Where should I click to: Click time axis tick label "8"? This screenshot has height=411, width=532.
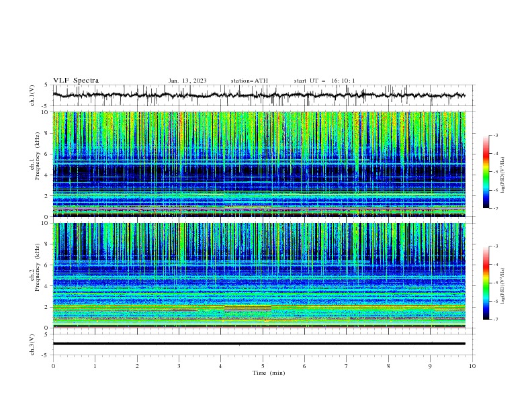click(x=388, y=366)
